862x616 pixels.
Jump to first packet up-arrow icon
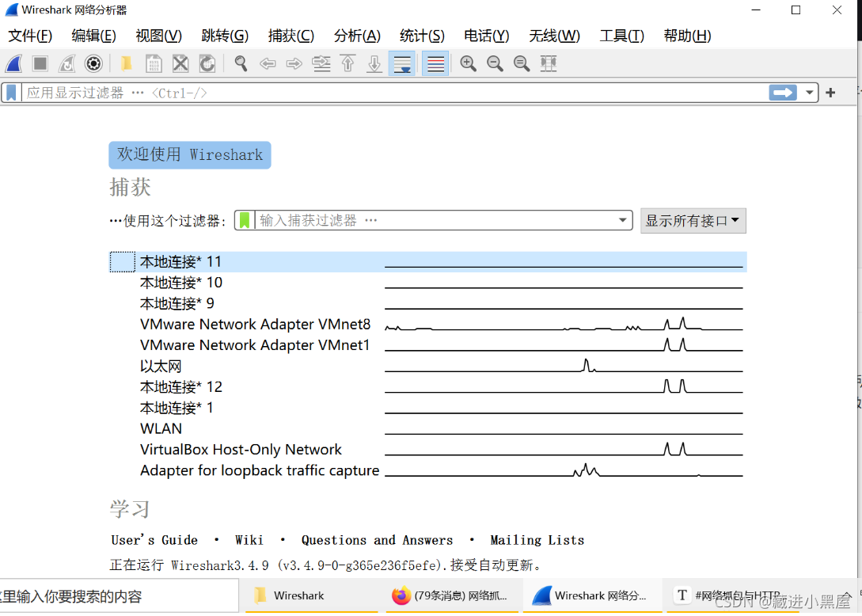(348, 64)
